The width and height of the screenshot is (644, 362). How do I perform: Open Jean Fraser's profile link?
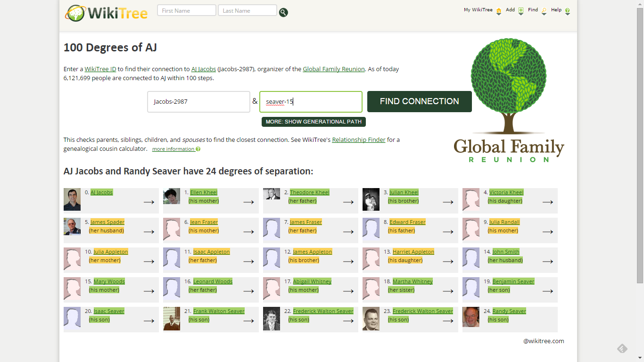click(x=204, y=222)
